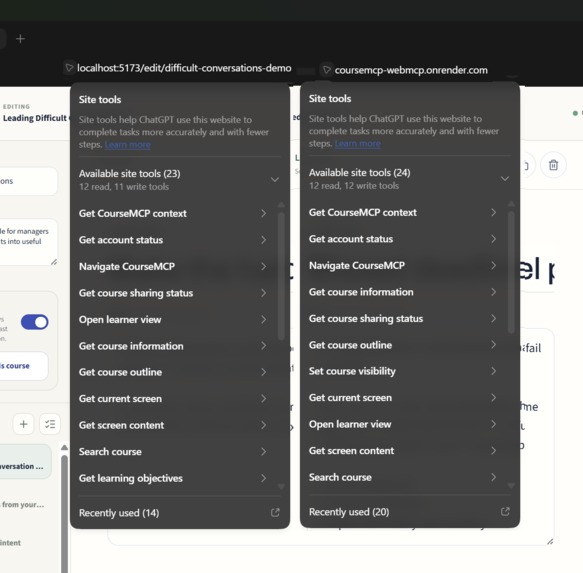Click sidebar vertical scrollbar thumb
This screenshot has height=573, width=583.
65,513
